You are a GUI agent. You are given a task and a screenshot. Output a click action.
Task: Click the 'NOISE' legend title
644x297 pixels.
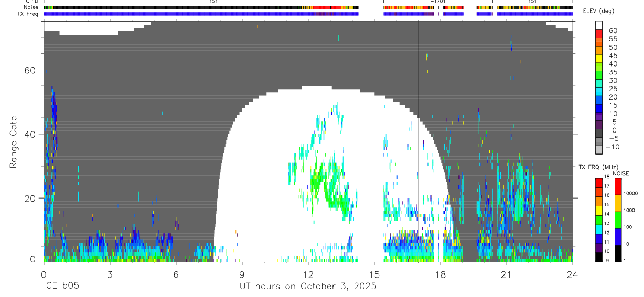point(620,173)
